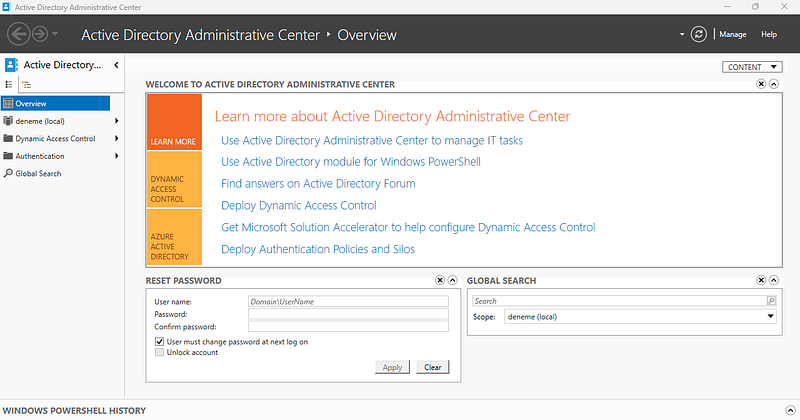The height and width of the screenshot is (420, 800).
Task: Open the breadcrumb dropdown arrow beside Refresh
Action: 682,35
